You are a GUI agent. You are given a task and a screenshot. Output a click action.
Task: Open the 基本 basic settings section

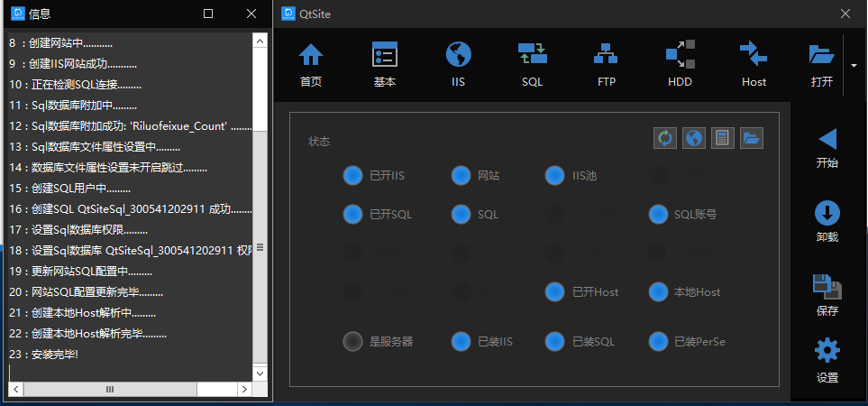(385, 65)
